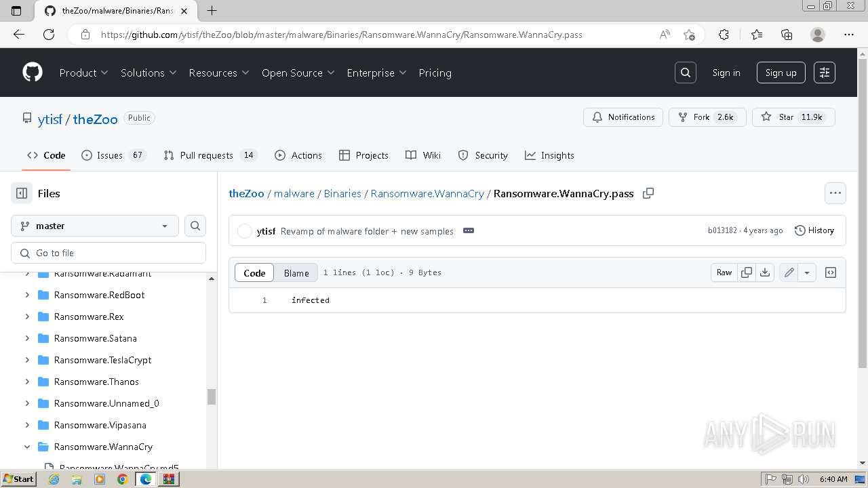Switch to the Code view toggle
The height and width of the screenshot is (488, 868).
coord(254,272)
